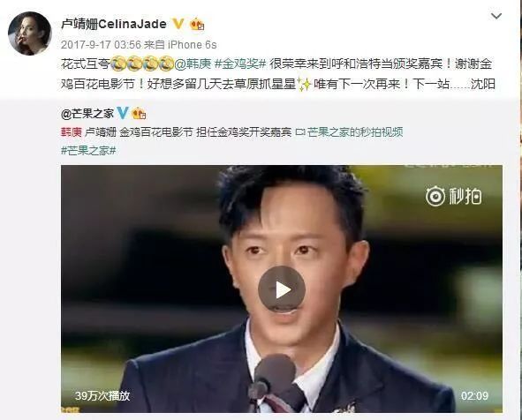Open the 2017-9-17 03:56 timestamp link
The image size is (522, 420).
click(102, 45)
